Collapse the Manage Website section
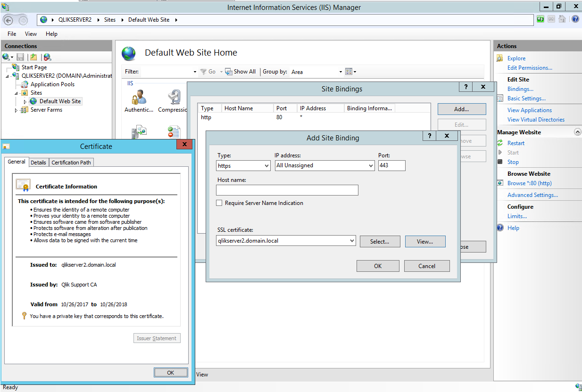Screen dimensions: 582x392 click(x=577, y=132)
